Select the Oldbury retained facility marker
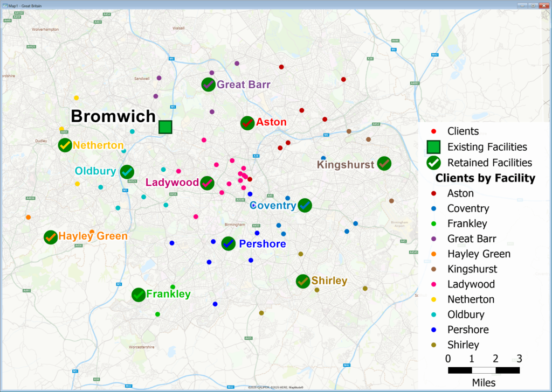Screen dimensions: 552x392 point(127,172)
